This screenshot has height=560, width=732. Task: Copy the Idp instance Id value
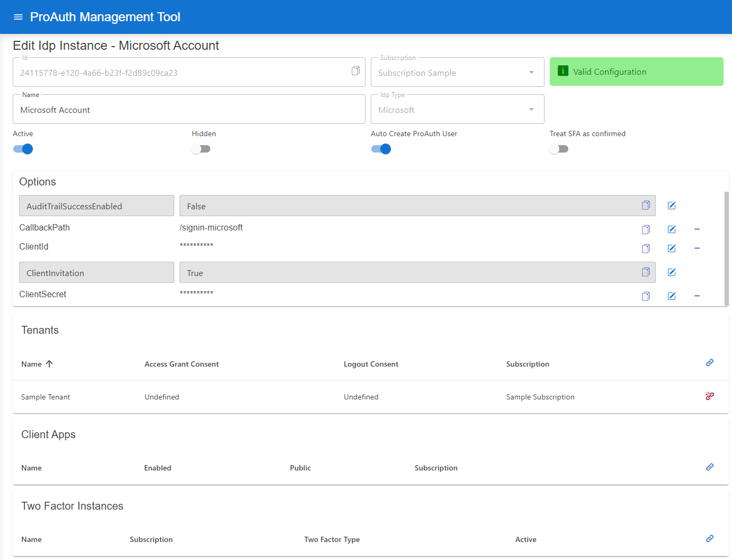pos(355,71)
